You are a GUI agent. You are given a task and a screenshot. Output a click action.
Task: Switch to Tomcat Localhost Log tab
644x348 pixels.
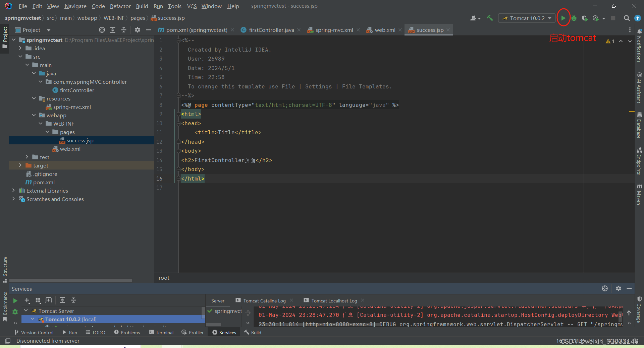coord(334,301)
